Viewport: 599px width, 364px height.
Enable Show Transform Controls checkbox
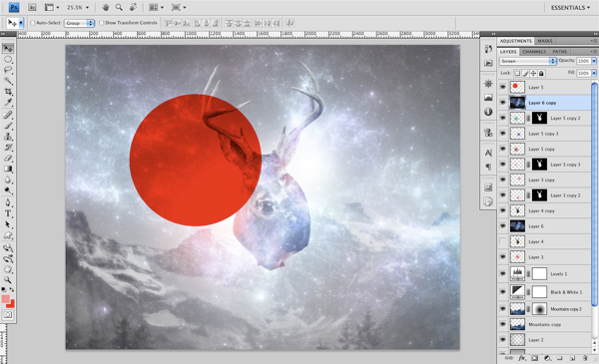coord(101,23)
